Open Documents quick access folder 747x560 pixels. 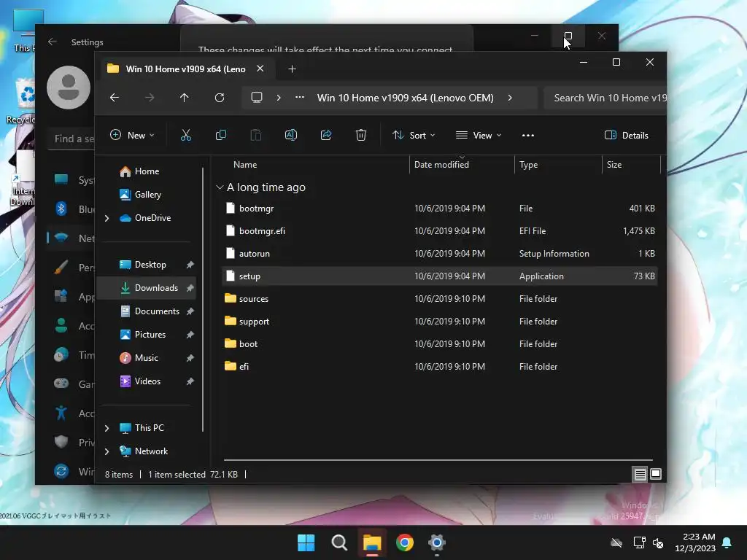click(157, 311)
